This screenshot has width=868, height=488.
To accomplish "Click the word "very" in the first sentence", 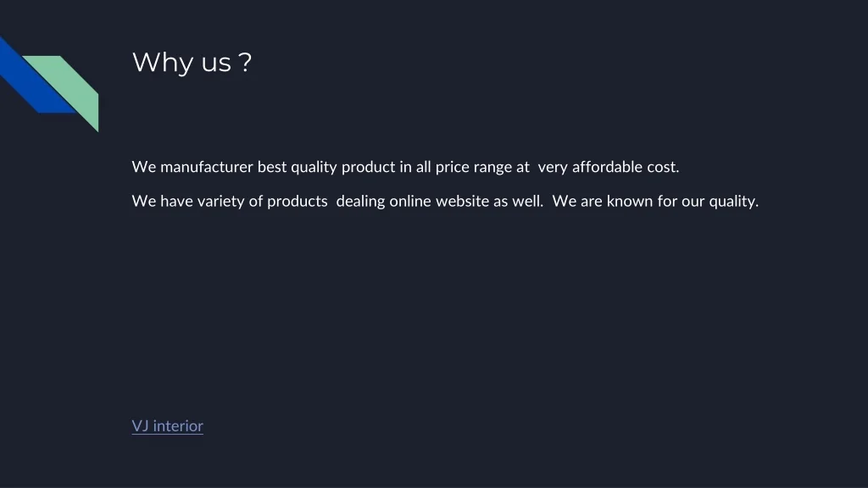I will pos(553,167).
